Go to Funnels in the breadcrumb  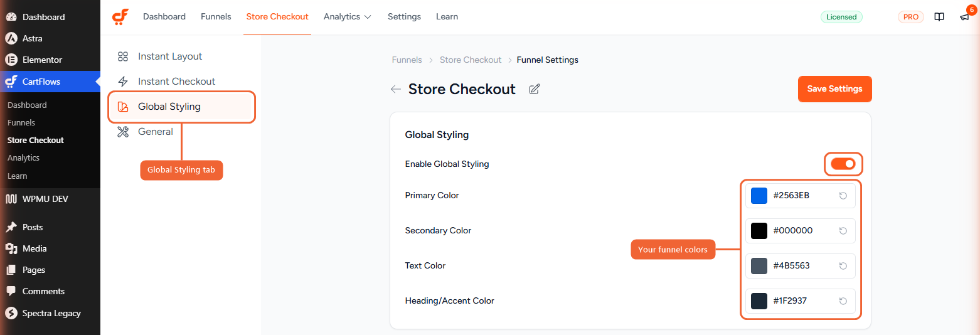[407, 60]
